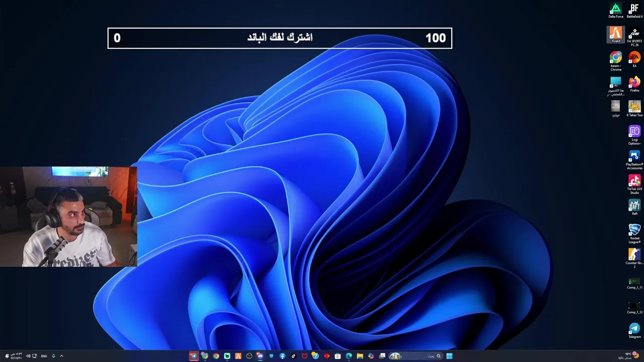This screenshot has width=644, height=362.
Task: Open the volume control in the tray
Action: coord(28,356)
